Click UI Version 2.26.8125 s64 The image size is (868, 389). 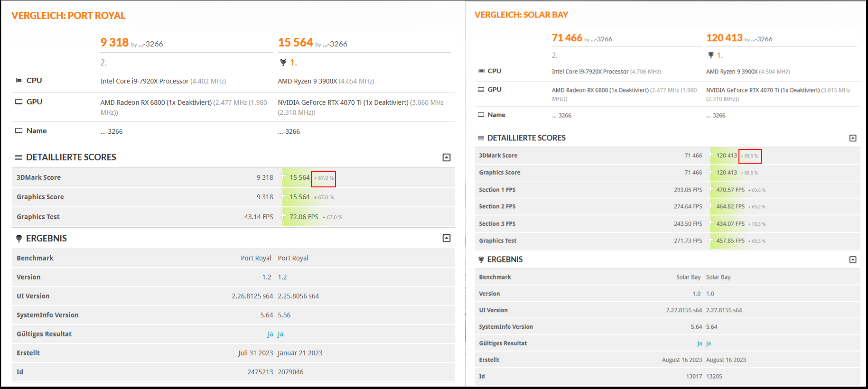[x=252, y=296]
